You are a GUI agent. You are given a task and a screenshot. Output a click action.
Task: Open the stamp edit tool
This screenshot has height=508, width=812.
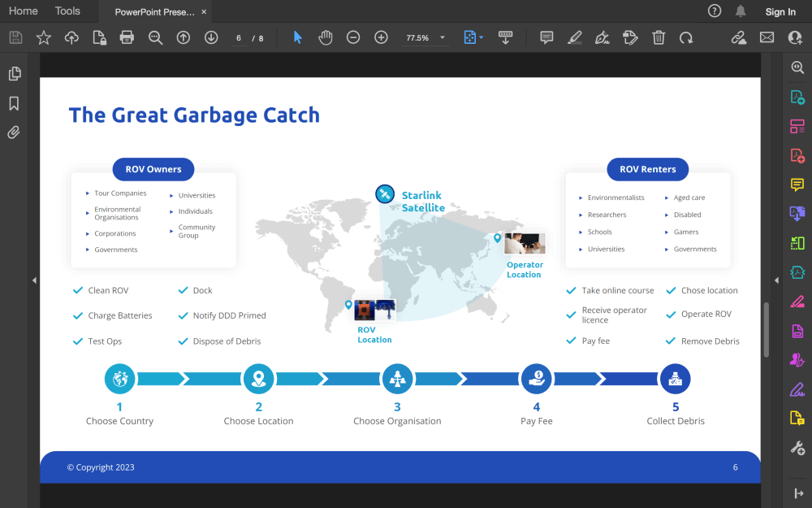(x=630, y=37)
